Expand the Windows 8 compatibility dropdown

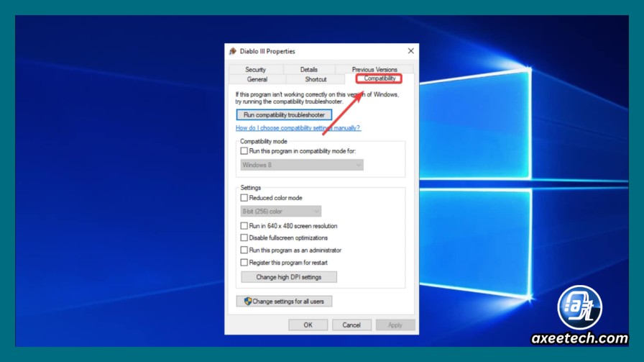[302, 165]
